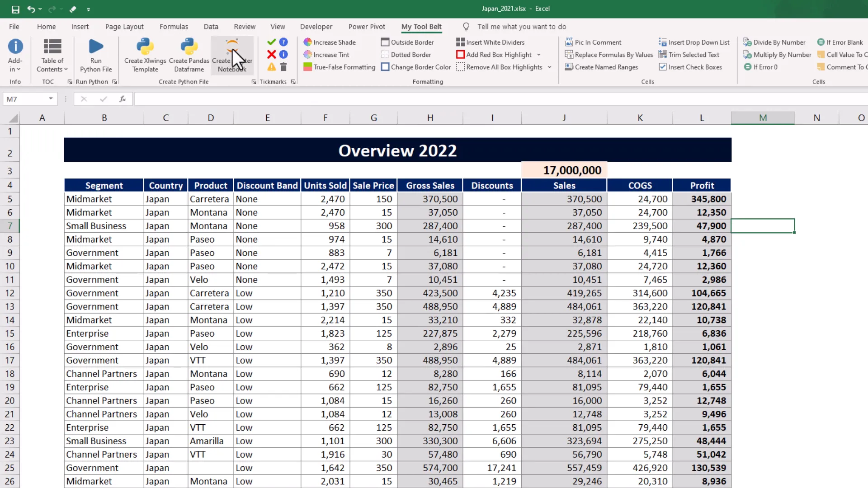This screenshot has width=868, height=488.
Task: Open the Add Red Box Highlight dropdown
Action: (539, 55)
